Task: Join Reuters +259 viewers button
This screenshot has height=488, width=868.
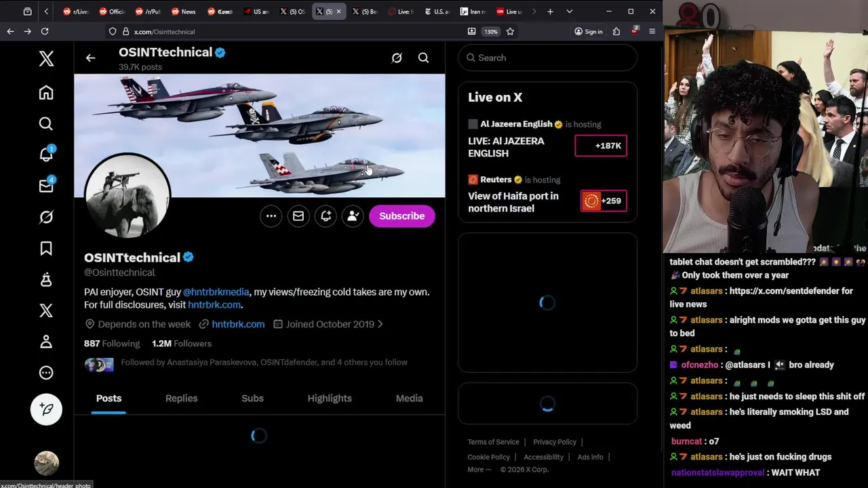Action: tap(604, 201)
